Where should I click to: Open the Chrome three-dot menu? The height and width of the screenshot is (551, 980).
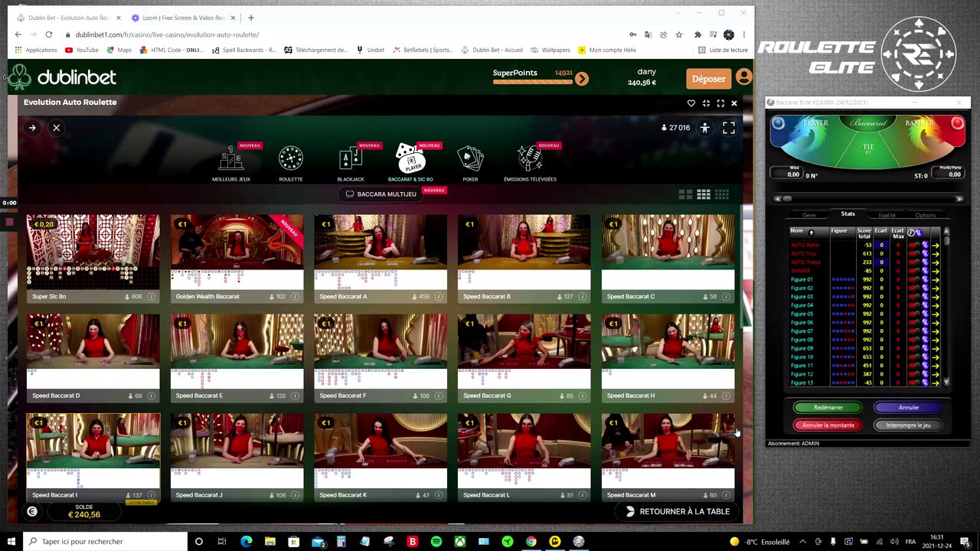click(743, 34)
